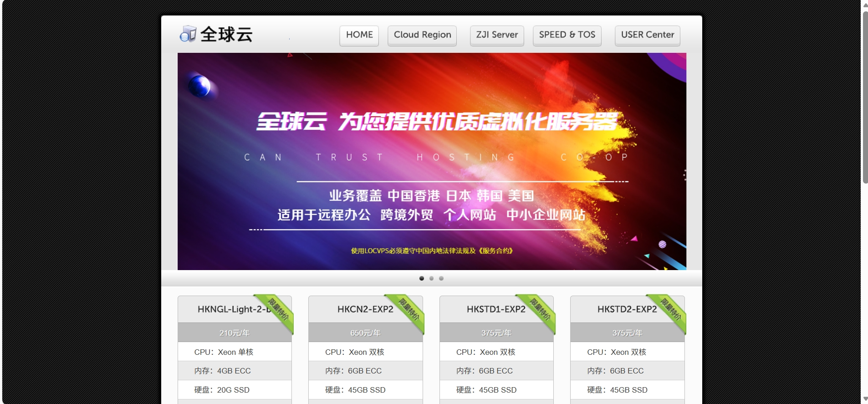The width and height of the screenshot is (868, 404).
Task: Open the Cloud Region menu
Action: (422, 35)
